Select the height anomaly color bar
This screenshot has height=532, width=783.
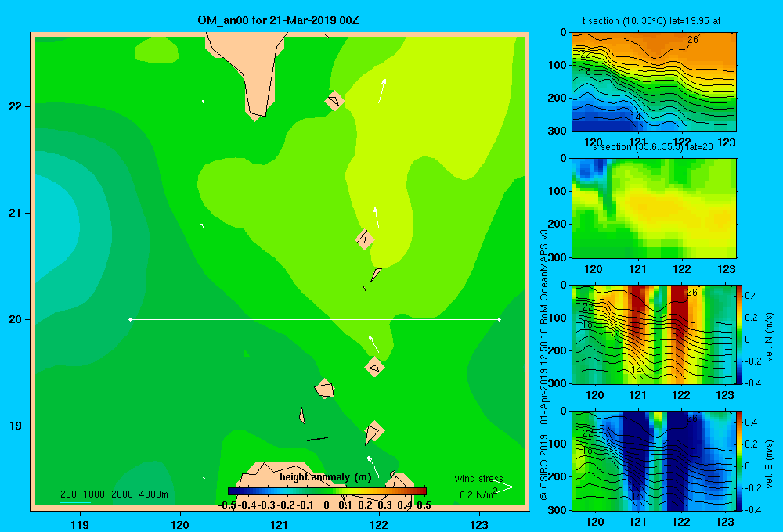(x=327, y=491)
